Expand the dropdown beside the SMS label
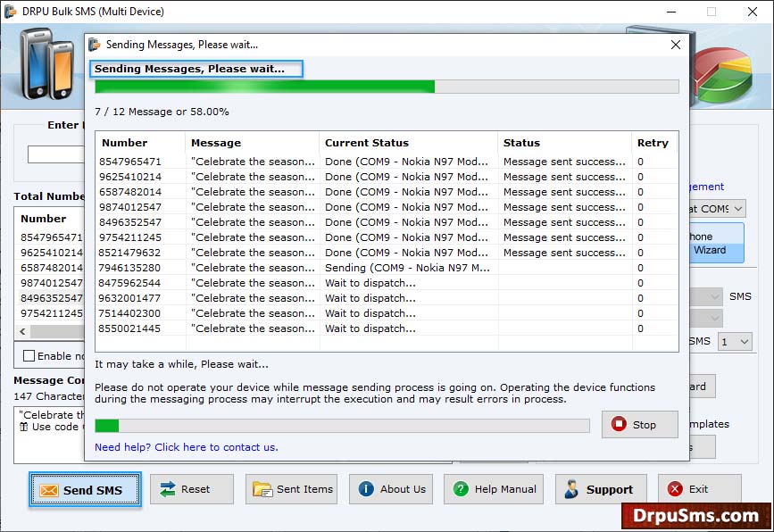The height and width of the screenshot is (532, 774). click(714, 296)
